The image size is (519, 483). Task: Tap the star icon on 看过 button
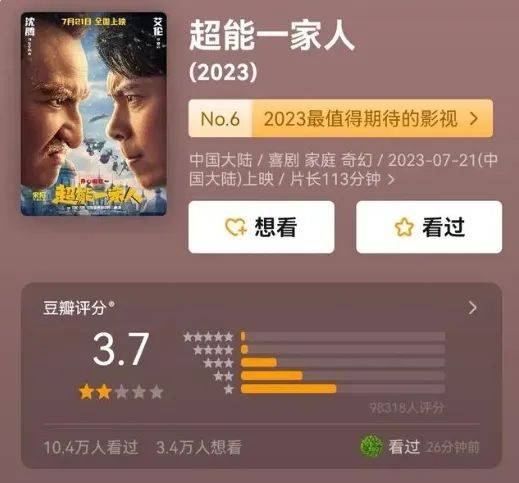click(404, 227)
